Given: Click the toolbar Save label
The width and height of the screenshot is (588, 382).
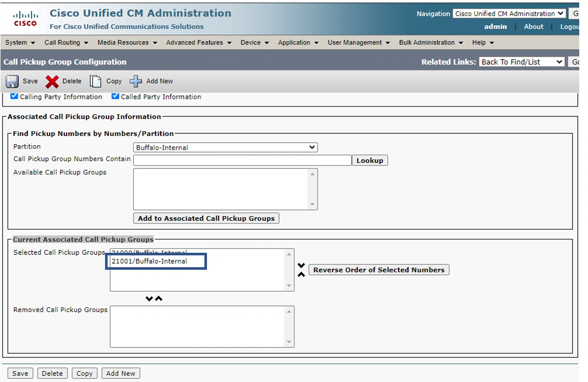Looking at the screenshot, I should click(x=30, y=81).
